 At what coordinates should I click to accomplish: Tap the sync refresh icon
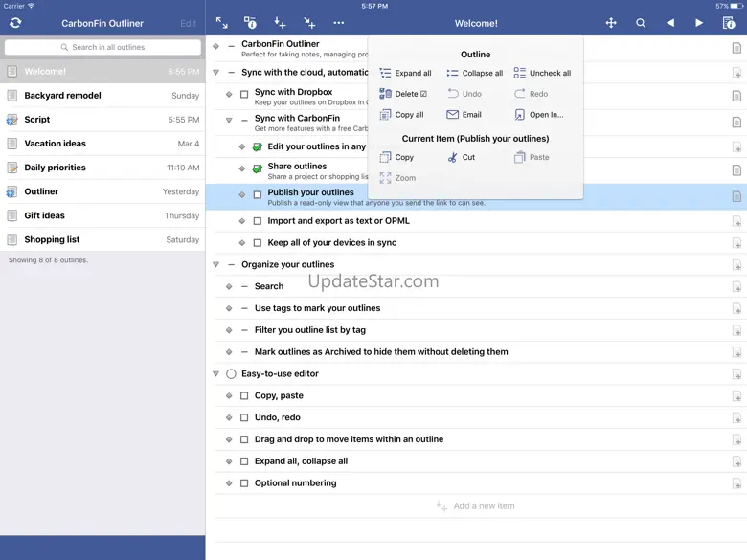click(15, 23)
